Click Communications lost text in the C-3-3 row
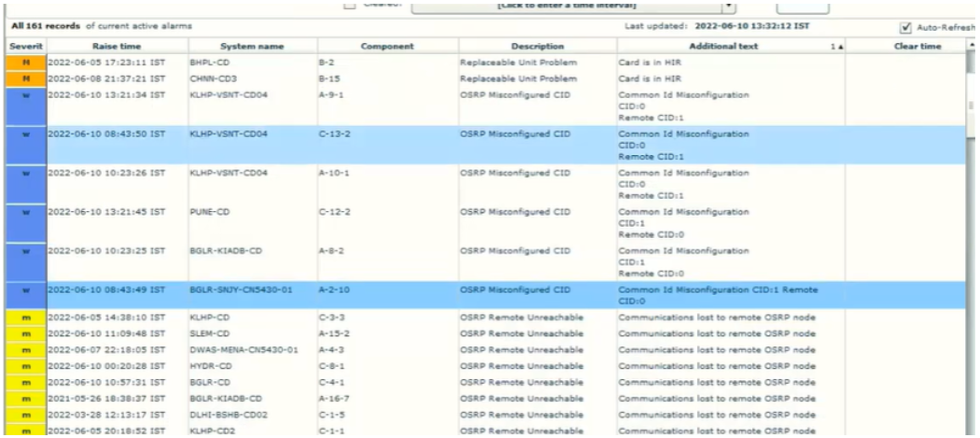The image size is (980, 438). [x=717, y=318]
